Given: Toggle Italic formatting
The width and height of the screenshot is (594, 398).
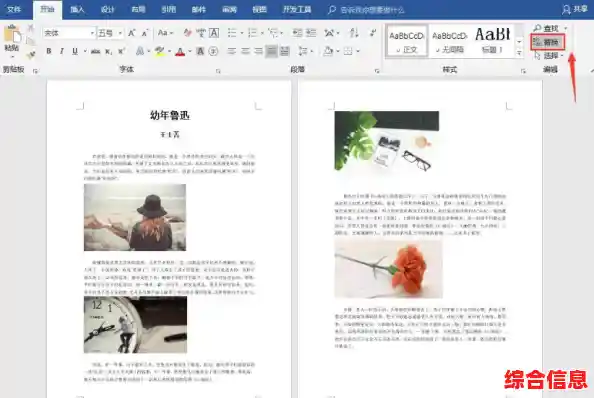Looking at the screenshot, I should (x=62, y=51).
